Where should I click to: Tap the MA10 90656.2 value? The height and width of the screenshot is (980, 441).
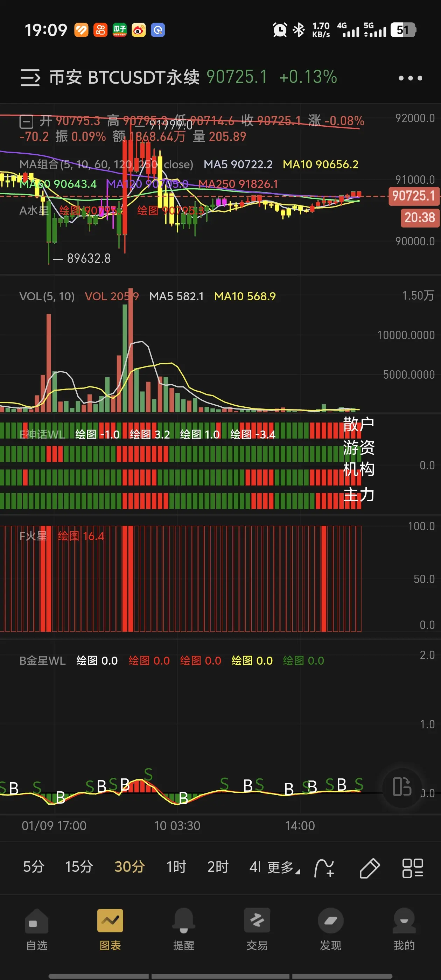320,164
